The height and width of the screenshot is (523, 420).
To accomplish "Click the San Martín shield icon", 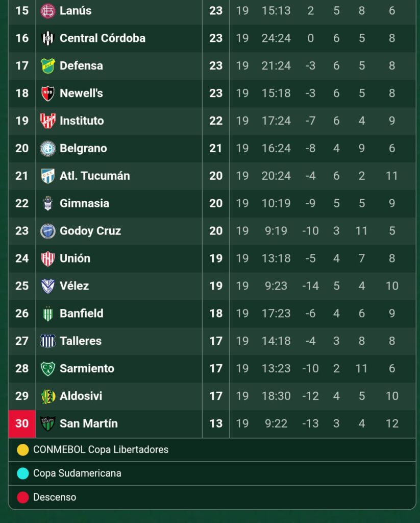I will pos(47,423).
